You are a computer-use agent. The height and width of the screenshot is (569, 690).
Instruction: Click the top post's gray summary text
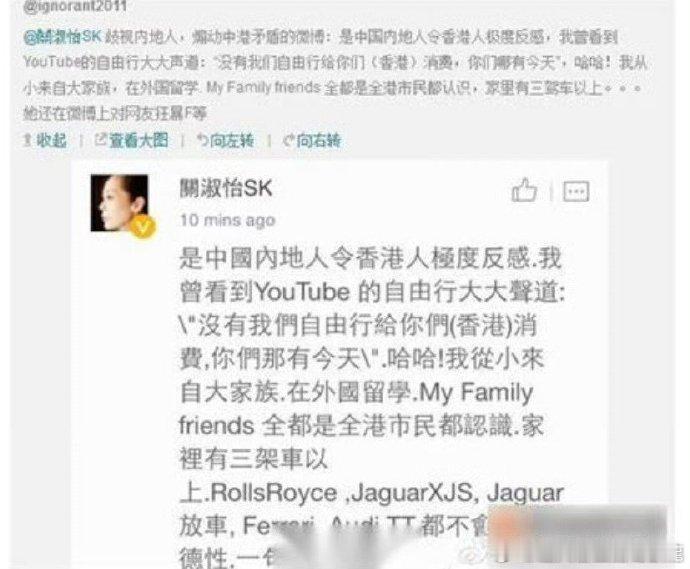click(335, 75)
